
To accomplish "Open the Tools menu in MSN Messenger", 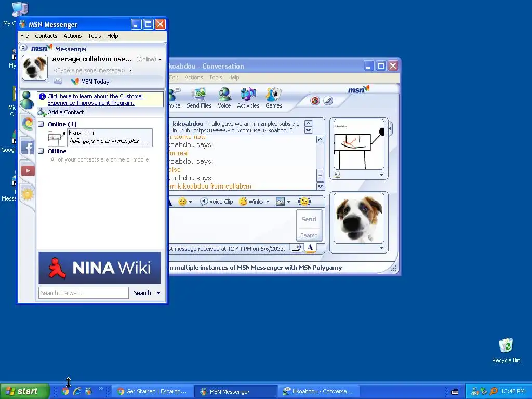I will tap(95, 36).
